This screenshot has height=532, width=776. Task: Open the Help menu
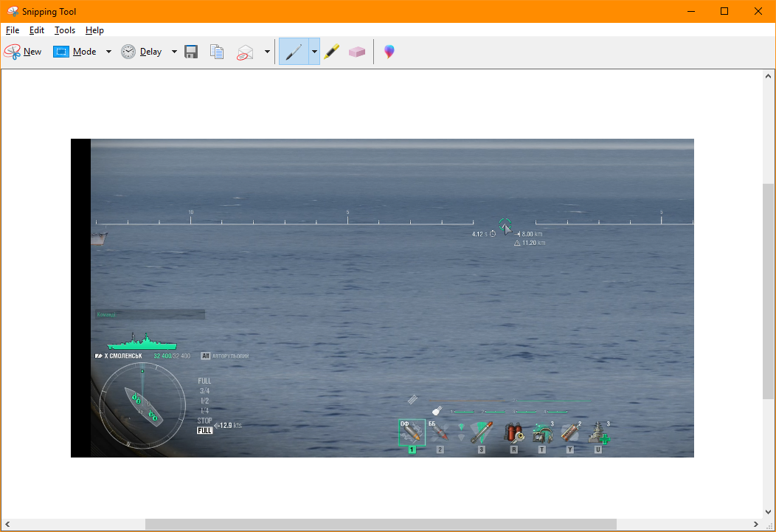click(94, 30)
